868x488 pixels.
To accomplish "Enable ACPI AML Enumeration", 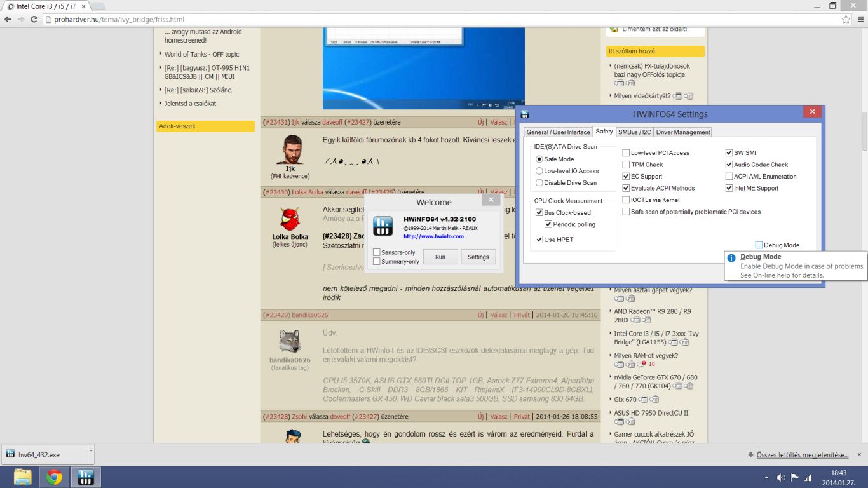I will (x=729, y=177).
